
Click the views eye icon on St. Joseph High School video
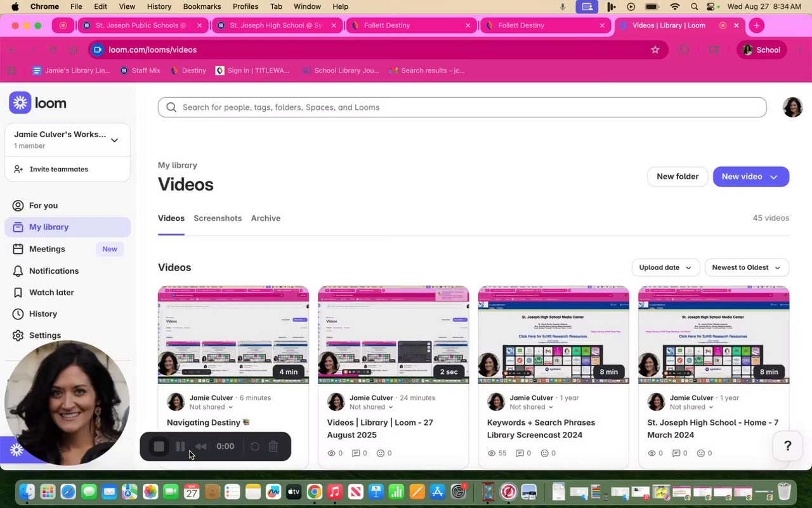[x=652, y=453]
